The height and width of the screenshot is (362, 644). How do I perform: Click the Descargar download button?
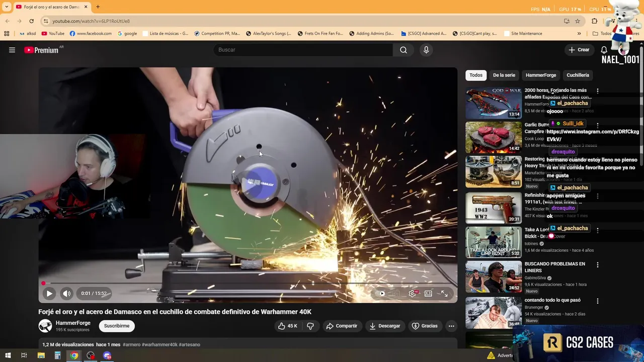(x=385, y=326)
